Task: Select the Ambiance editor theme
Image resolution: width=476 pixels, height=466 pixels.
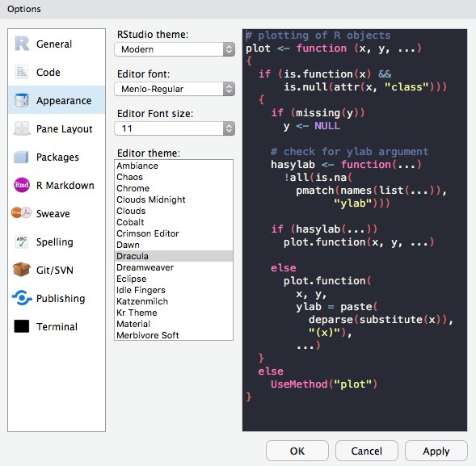Action: (174, 166)
